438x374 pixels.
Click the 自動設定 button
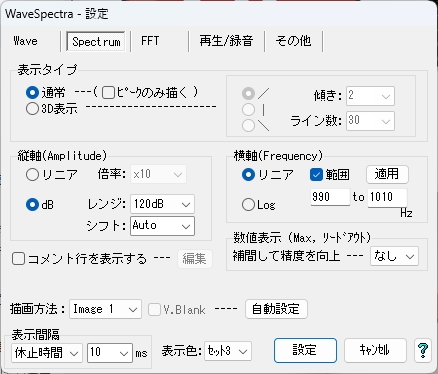[276, 309]
